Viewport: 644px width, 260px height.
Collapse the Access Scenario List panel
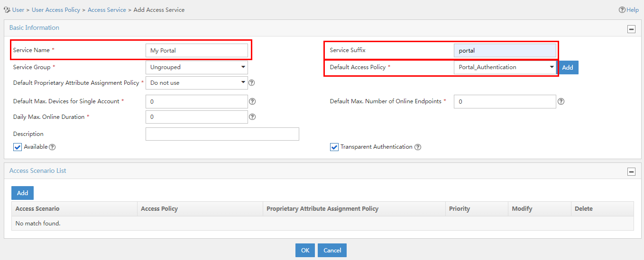click(632, 172)
